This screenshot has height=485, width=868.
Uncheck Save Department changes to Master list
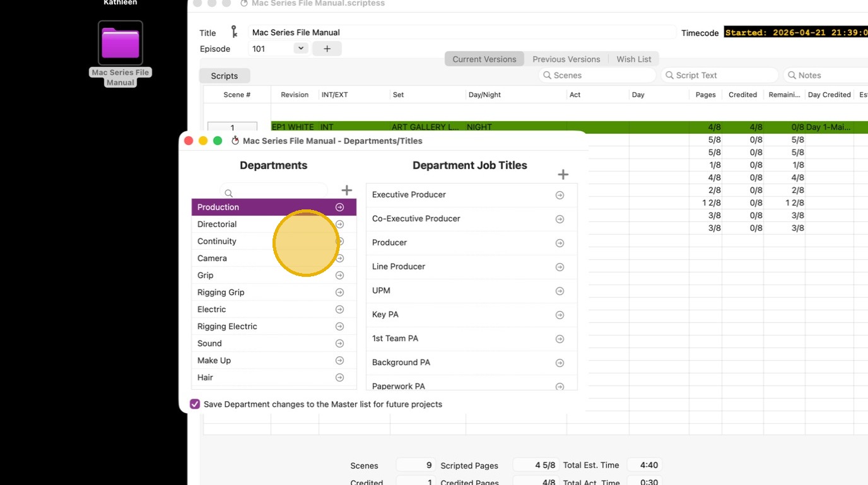pos(195,404)
